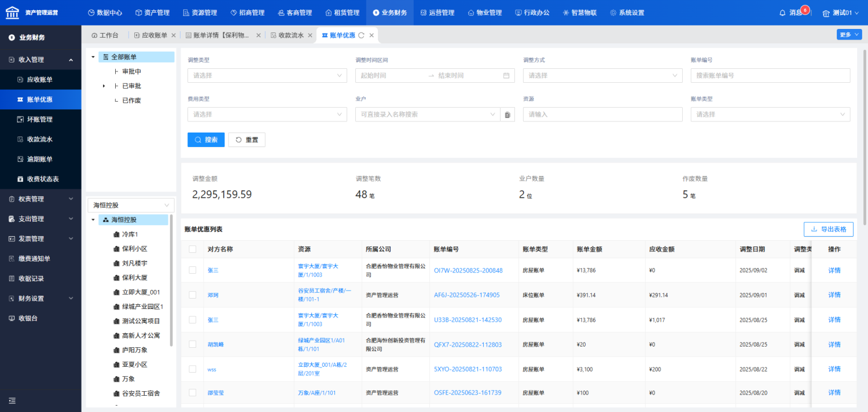Click the 全部账单 list icon
Screen dimensions: 868x412
click(105, 57)
